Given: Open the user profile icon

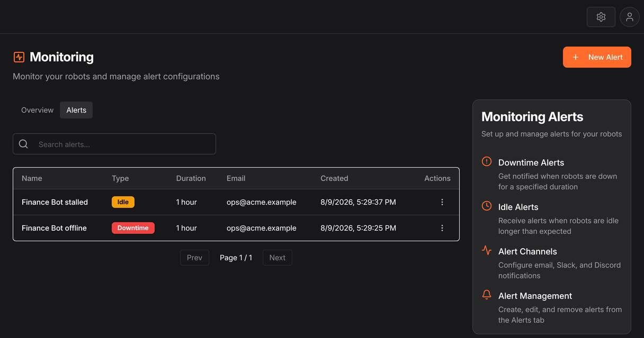Looking at the screenshot, I should (630, 17).
